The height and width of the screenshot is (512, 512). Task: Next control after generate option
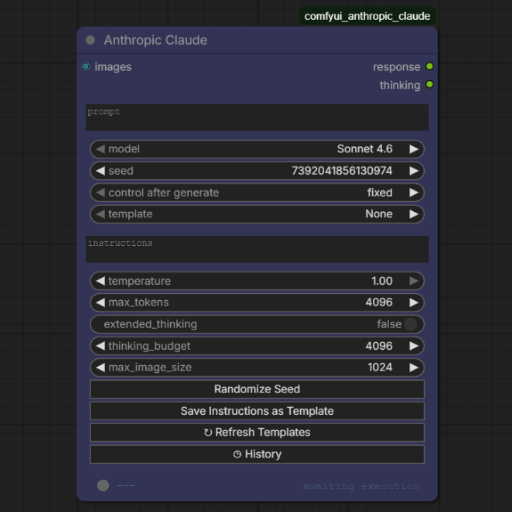414,193
